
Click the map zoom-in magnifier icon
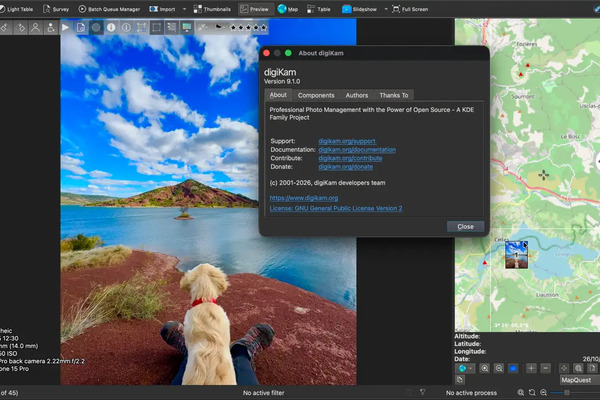pos(484,368)
